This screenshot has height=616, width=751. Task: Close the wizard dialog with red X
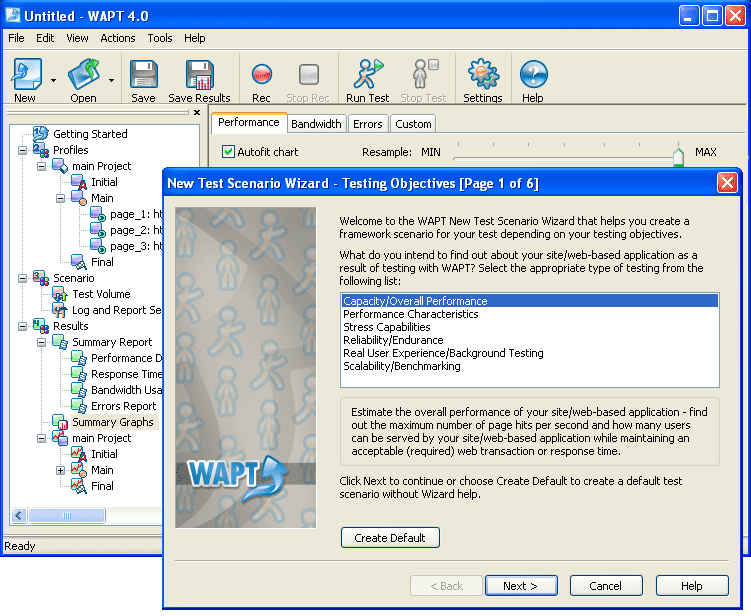pos(727,183)
